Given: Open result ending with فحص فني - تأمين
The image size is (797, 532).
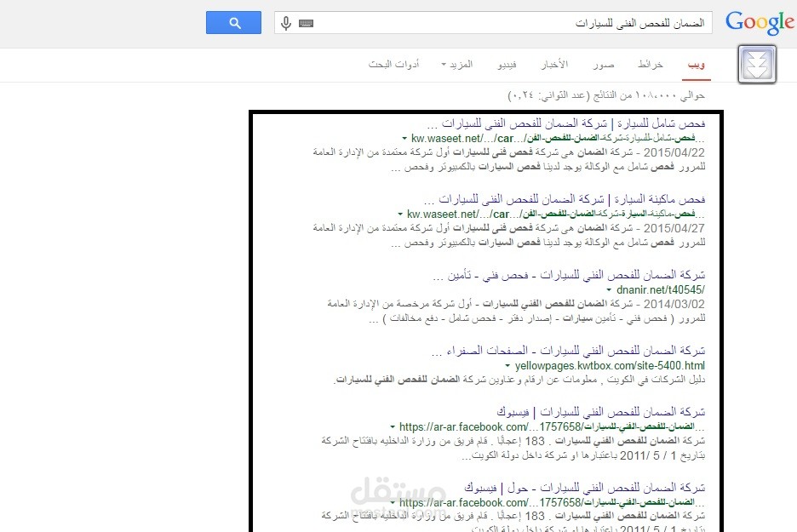Looking at the screenshot, I should (x=570, y=275).
